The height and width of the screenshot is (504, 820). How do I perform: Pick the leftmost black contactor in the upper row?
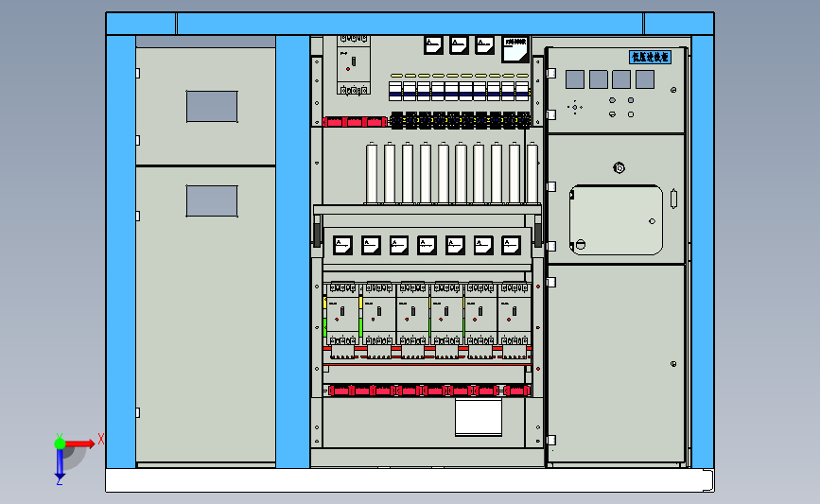pyautogui.click(x=397, y=120)
